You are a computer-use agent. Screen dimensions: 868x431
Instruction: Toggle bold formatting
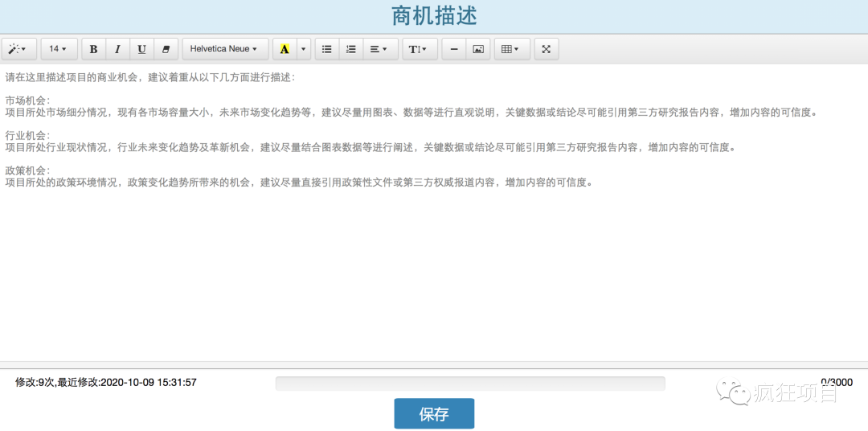pos(93,49)
